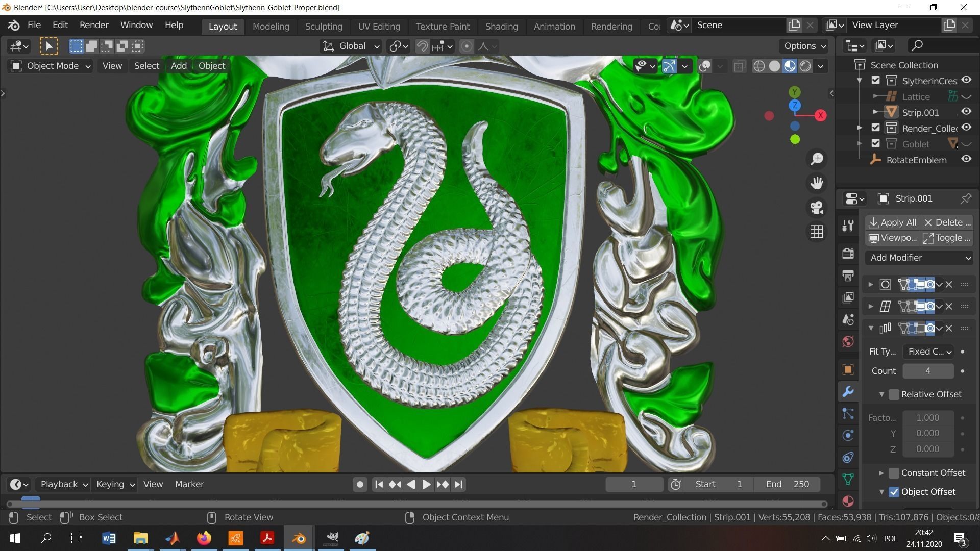
Task: Play the animation
Action: pos(426,484)
